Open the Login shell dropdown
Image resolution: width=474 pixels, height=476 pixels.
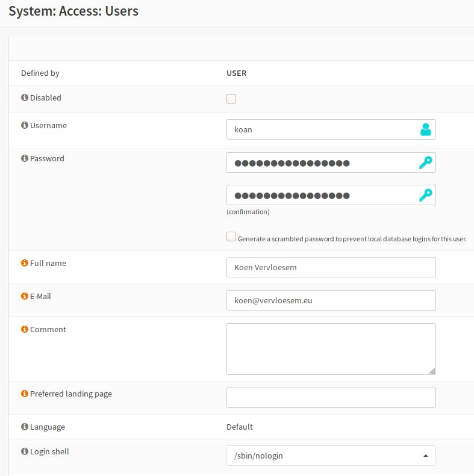point(331,456)
